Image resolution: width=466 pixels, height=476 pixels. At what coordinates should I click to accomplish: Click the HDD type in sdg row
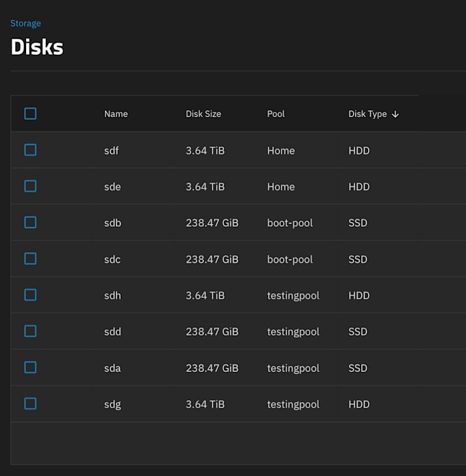coord(359,404)
